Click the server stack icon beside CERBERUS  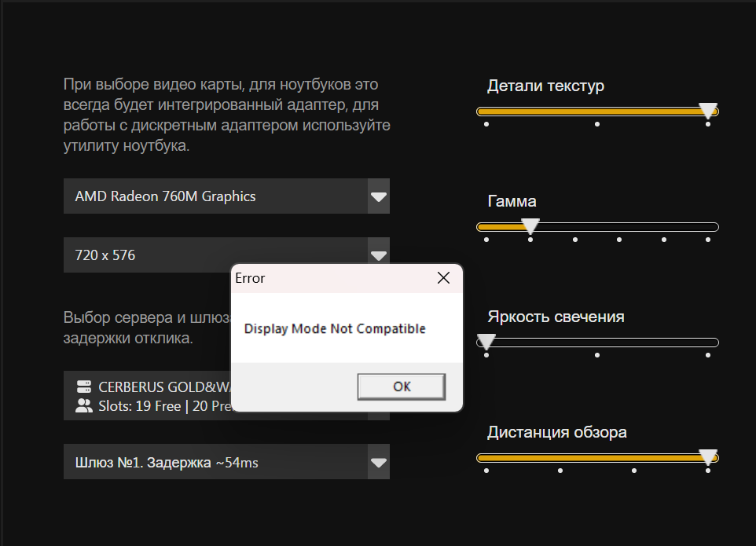click(x=84, y=387)
